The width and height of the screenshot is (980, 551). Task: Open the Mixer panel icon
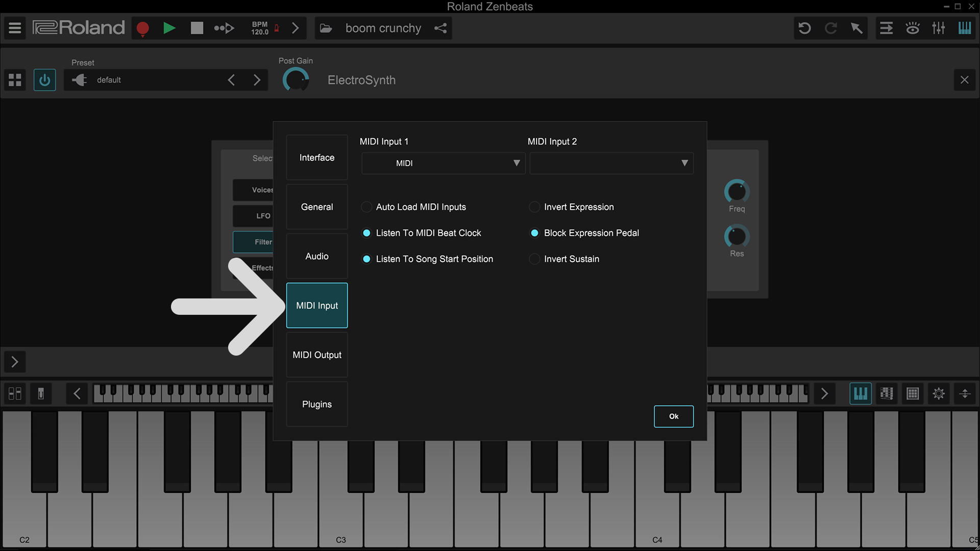(x=940, y=28)
